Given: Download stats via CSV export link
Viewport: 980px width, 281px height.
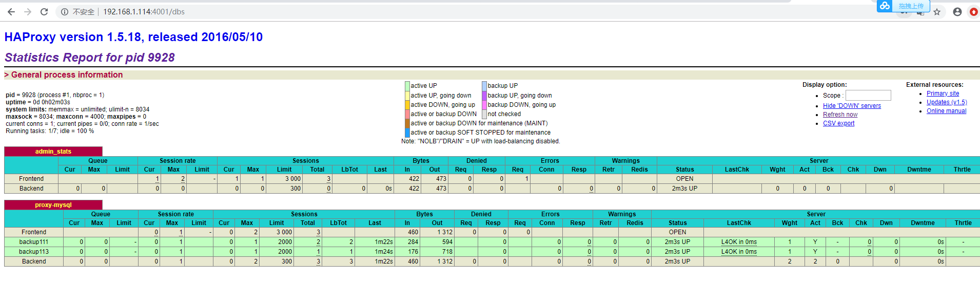Looking at the screenshot, I should pyautogui.click(x=838, y=123).
